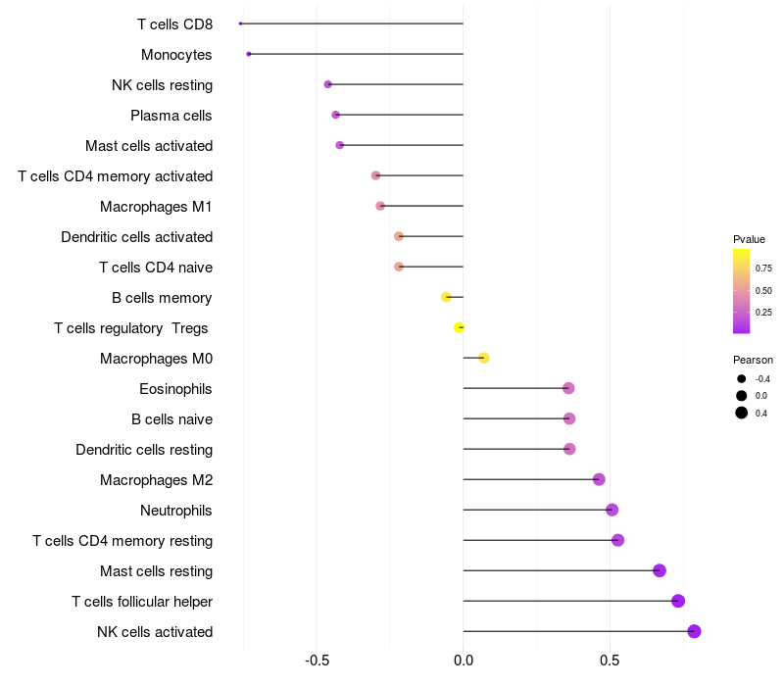Screen dimensions: 784x686
Task: Click the Macrophages M0 yellow dot
Action: point(483,358)
